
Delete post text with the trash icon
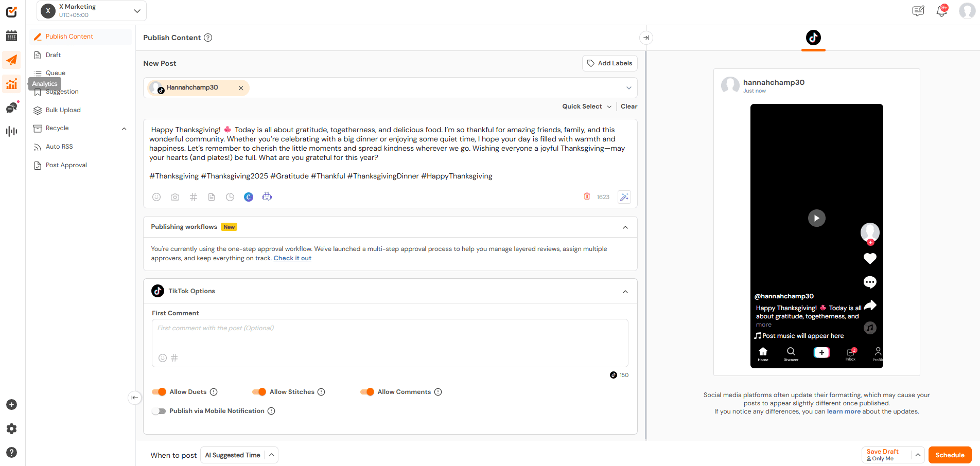(587, 196)
